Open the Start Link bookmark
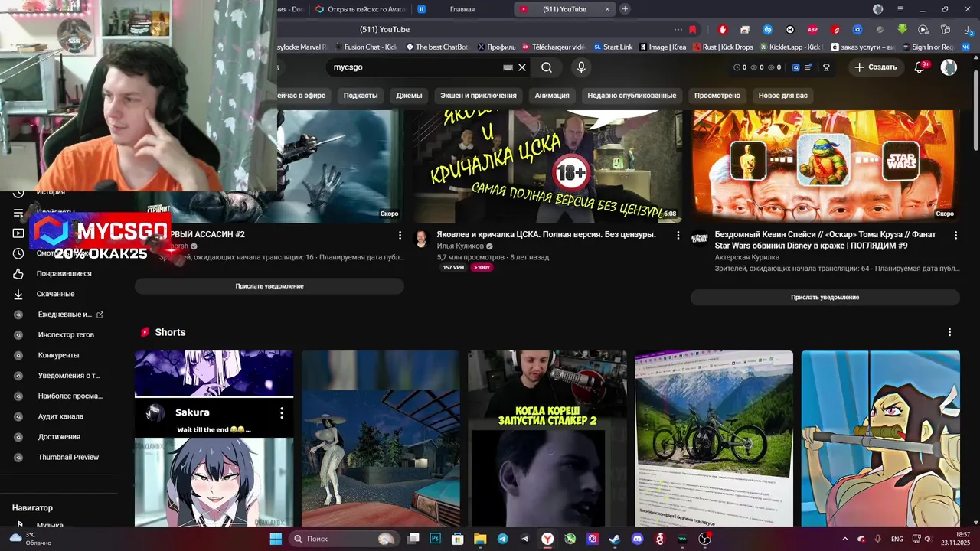 point(613,47)
